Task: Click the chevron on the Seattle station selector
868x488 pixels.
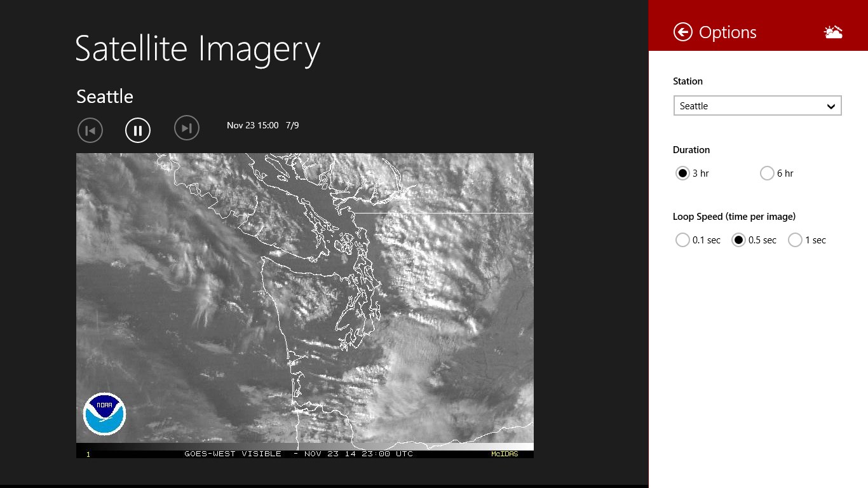Action: click(831, 105)
